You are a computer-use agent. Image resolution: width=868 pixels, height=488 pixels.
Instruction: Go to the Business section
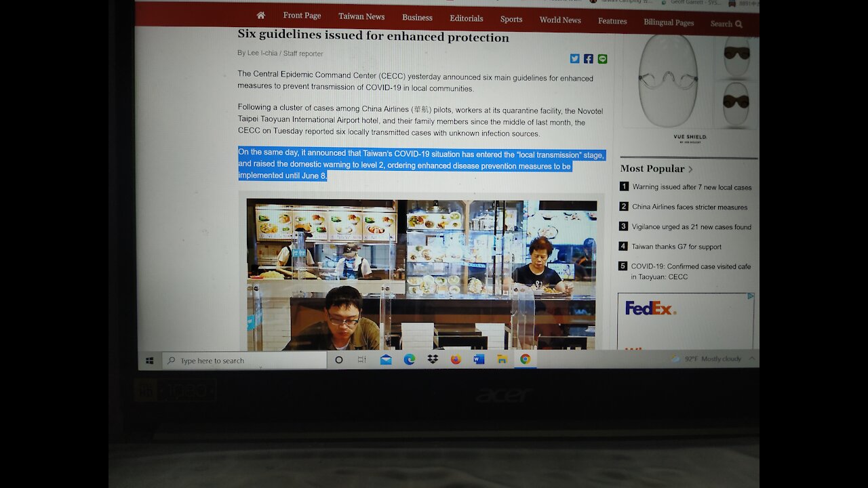click(x=417, y=18)
